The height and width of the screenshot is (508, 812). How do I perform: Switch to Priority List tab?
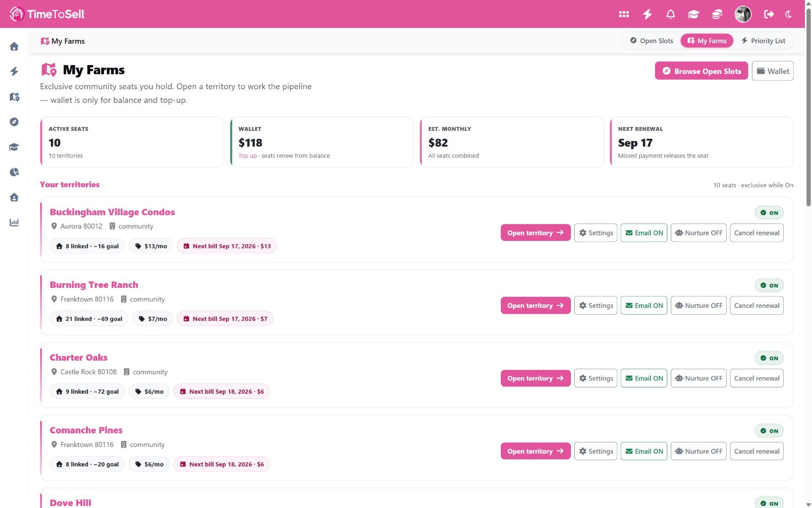pyautogui.click(x=763, y=41)
